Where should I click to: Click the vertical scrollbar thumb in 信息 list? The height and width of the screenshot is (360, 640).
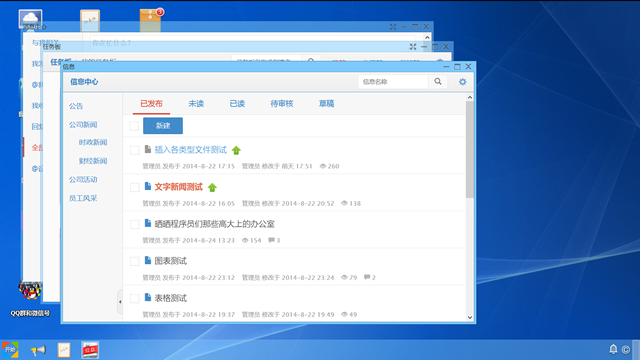tap(470, 150)
